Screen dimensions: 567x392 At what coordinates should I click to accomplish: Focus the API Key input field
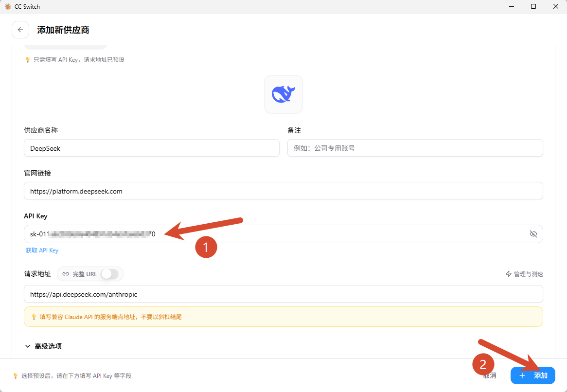[283, 234]
